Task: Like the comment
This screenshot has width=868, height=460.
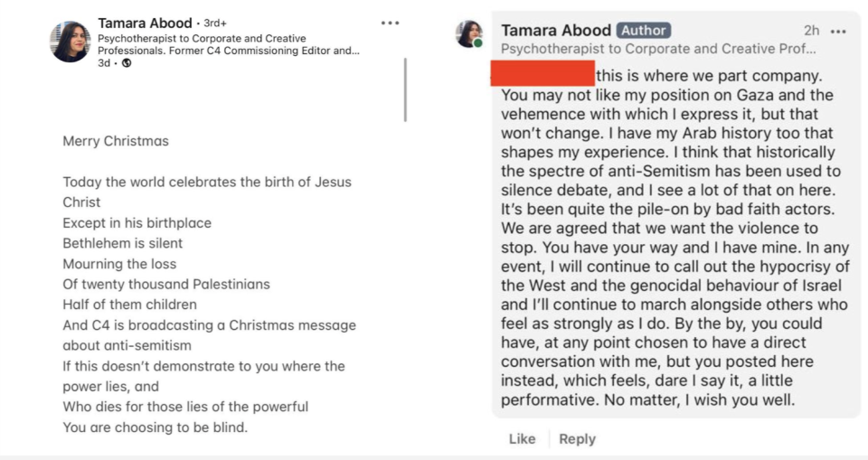Action: click(522, 438)
